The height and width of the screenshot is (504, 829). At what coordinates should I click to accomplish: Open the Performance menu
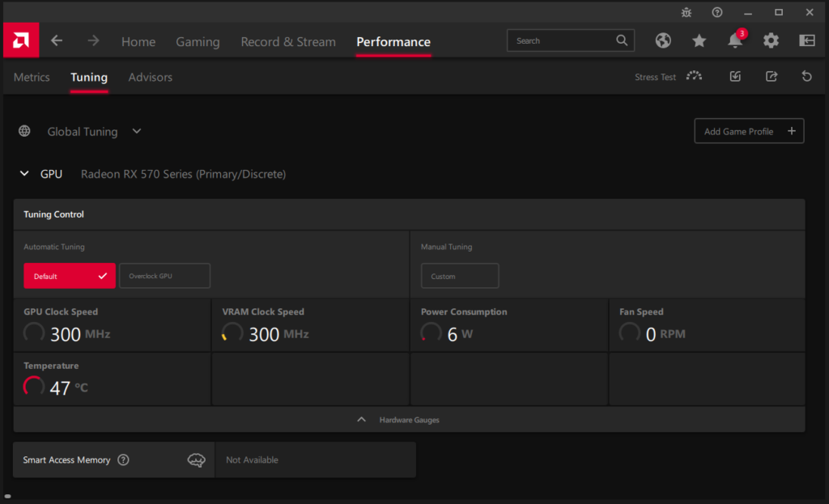point(393,41)
